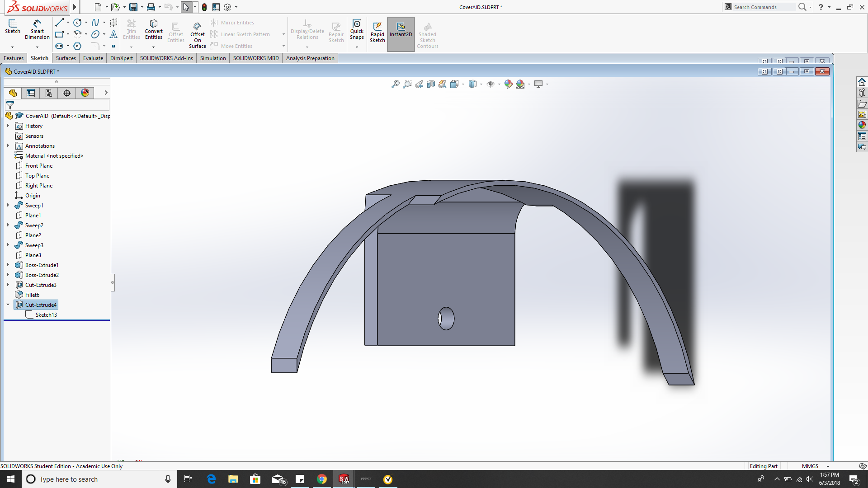The image size is (868, 488).
Task: Click Apply Scene icon
Action: click(x=520, y=84)
